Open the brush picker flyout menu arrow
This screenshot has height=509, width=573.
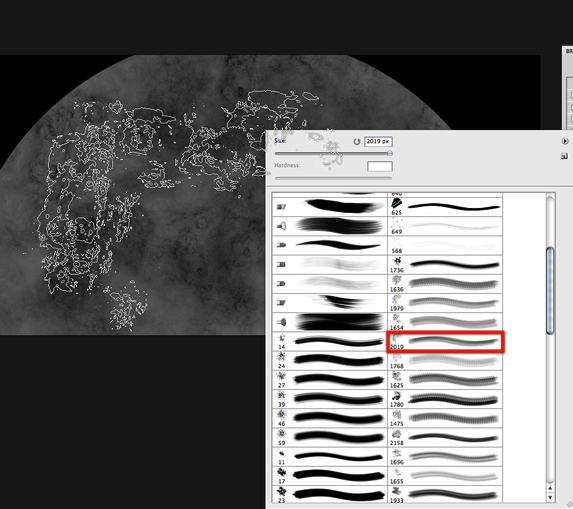(564, 141)
